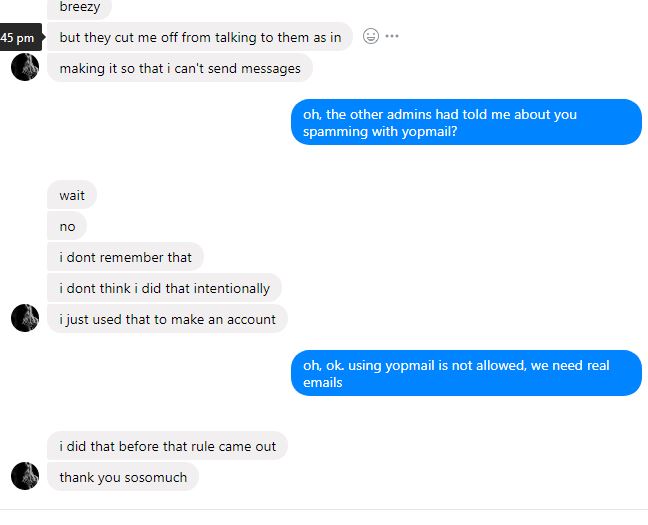The width and height of the screenshot is (648, 525).
Task: Open the three-dot more options for the message
Action: pos(392,37)
